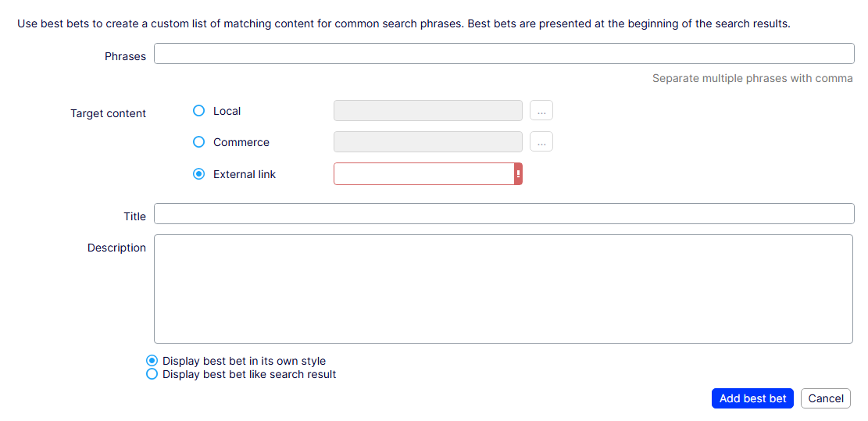Choose Display best bet in its own style
This screenshot has height=421, width=868.
point(152,361)
